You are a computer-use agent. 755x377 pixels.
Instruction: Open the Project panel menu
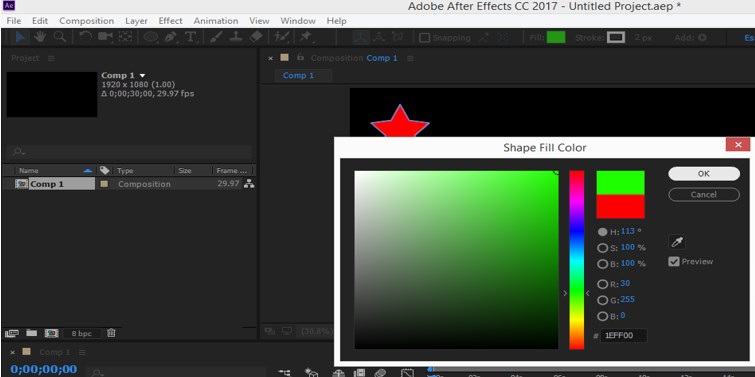(x=51, y=58)
